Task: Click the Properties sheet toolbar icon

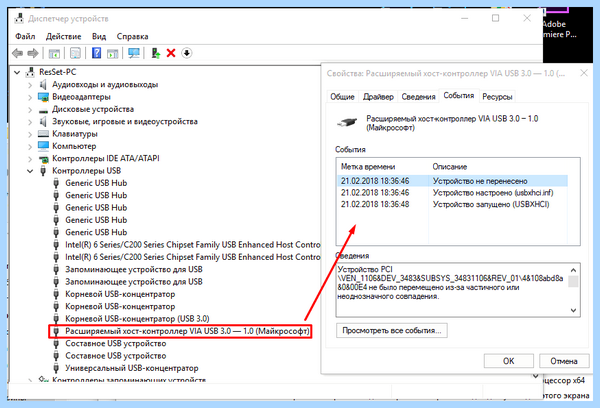Action: 75,53
